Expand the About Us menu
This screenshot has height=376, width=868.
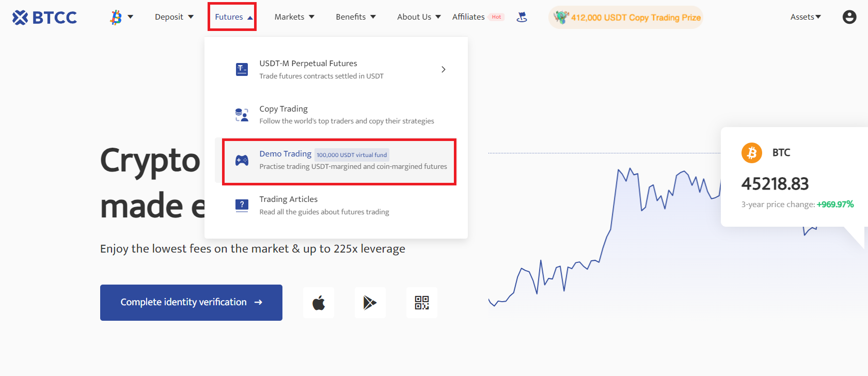(x=419, y=17)
